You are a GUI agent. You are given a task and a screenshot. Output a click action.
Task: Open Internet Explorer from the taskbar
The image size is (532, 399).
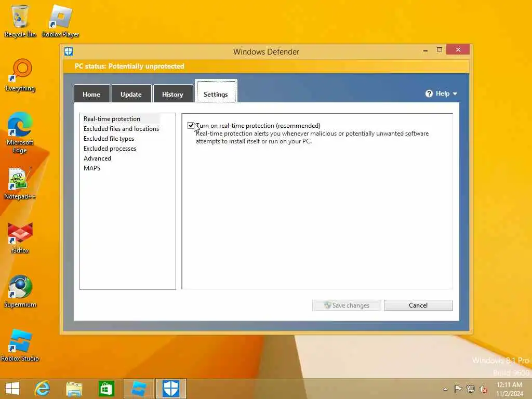click(x=43, y=389)
